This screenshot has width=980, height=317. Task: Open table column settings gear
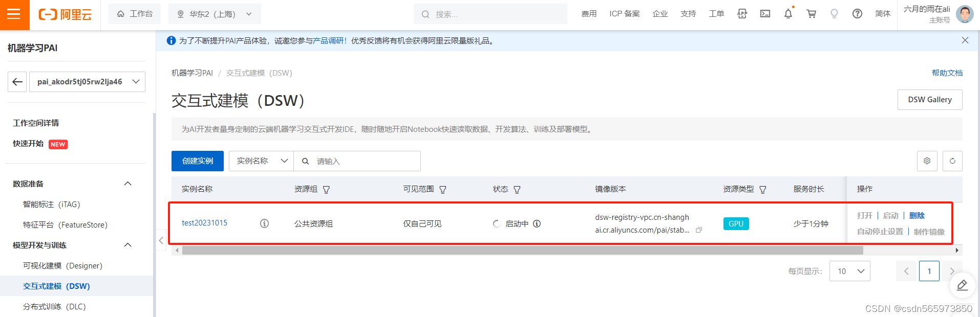point(927,161)
